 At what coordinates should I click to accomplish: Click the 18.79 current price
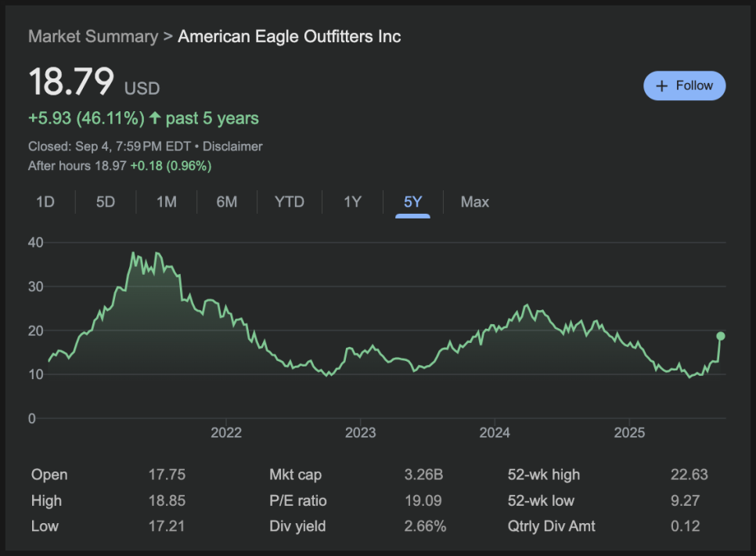click(x=71, y=81)
